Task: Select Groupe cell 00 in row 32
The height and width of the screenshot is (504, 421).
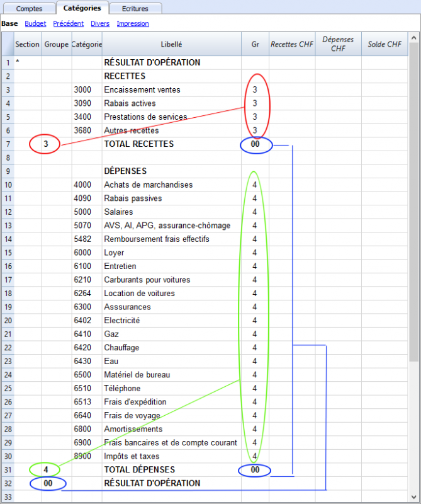Action: click(48, 483)
